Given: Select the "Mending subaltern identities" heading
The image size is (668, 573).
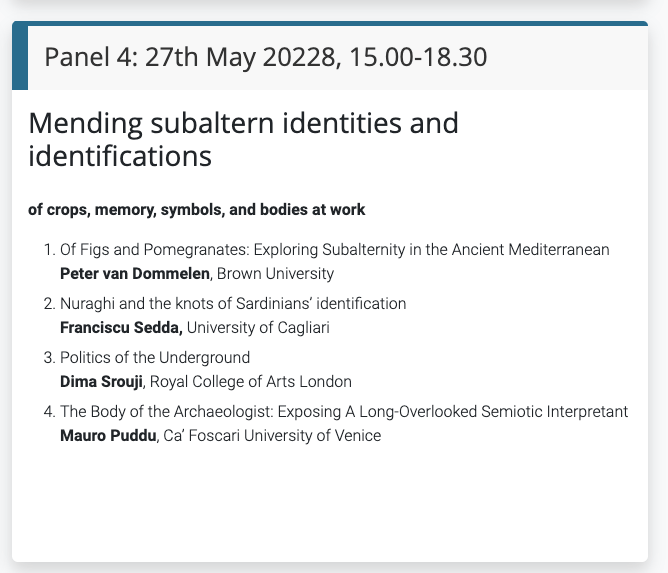Looking at the screenshot, I should (243, 140).
